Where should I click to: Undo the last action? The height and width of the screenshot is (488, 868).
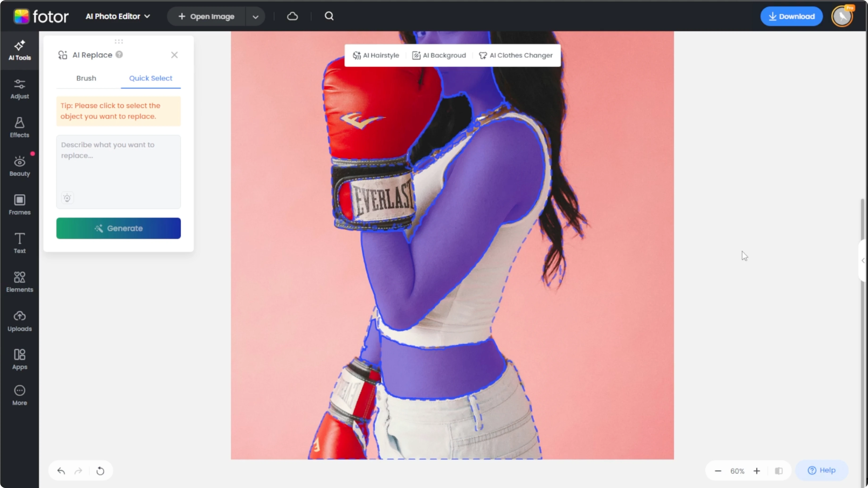[61, 471]
